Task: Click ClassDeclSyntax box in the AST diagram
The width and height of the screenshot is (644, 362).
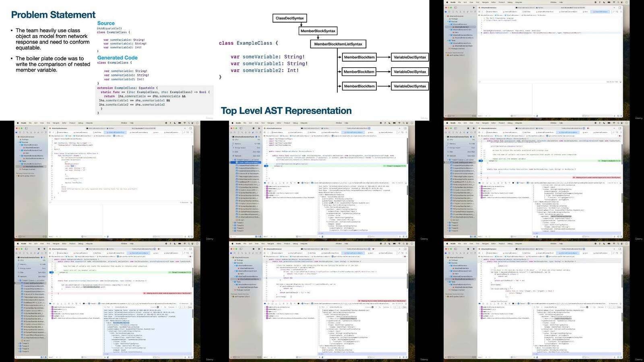Action: coord(290,18)
